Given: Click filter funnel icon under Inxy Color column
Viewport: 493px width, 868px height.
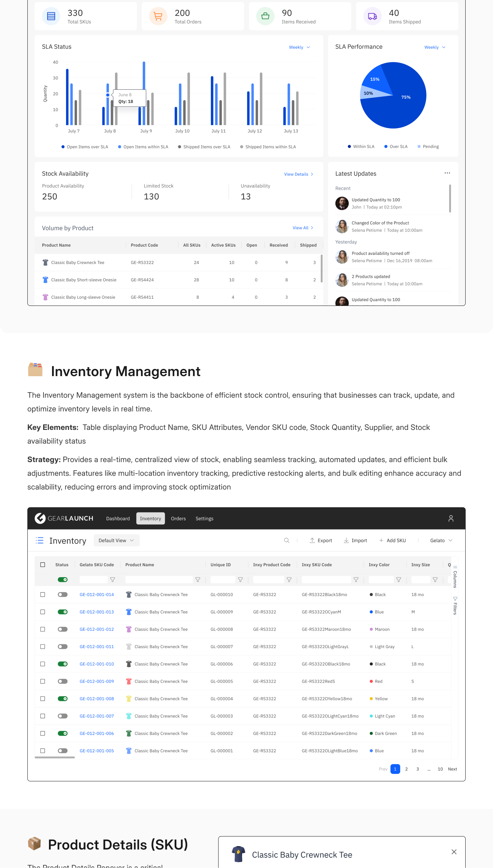Looking at the screenshot, I should click(399, 580).
